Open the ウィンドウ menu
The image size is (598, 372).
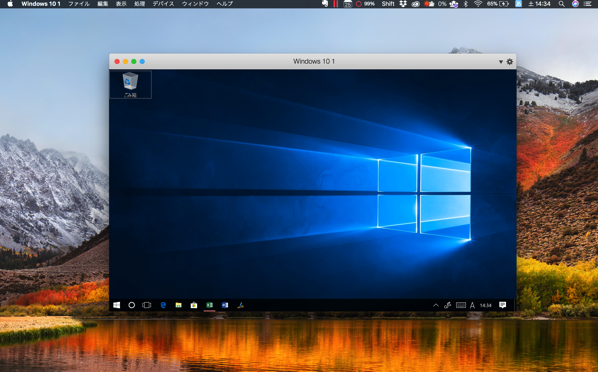tap(195, 4)
